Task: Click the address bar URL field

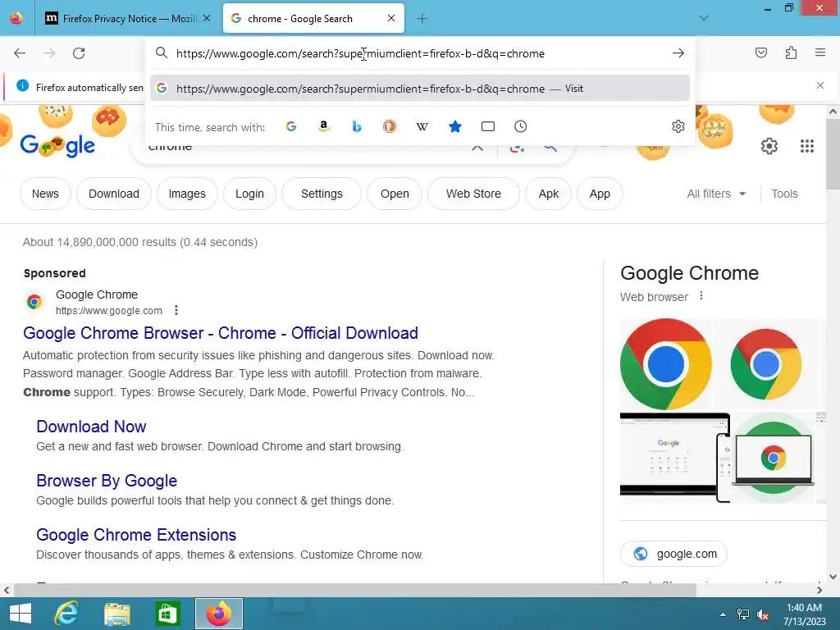Action: click(419, 53)
